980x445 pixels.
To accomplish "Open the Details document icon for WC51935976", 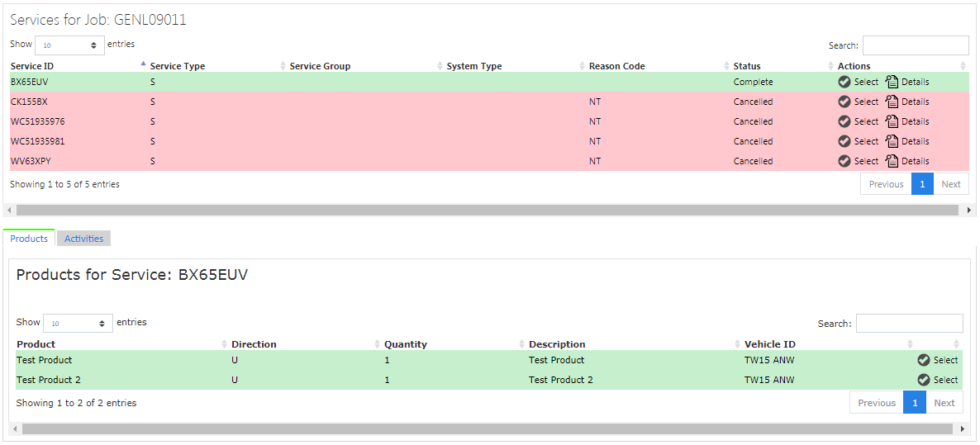I will point(892,121).
